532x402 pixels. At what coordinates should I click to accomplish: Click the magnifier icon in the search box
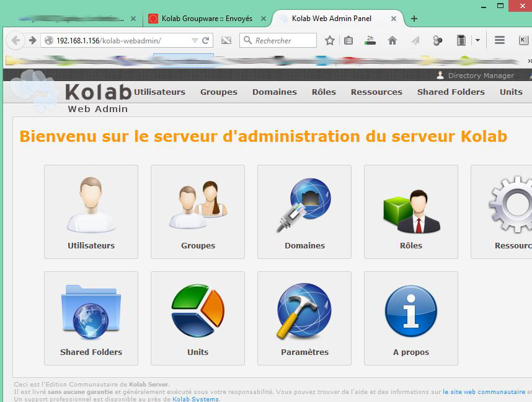click(x=248, y=41)
